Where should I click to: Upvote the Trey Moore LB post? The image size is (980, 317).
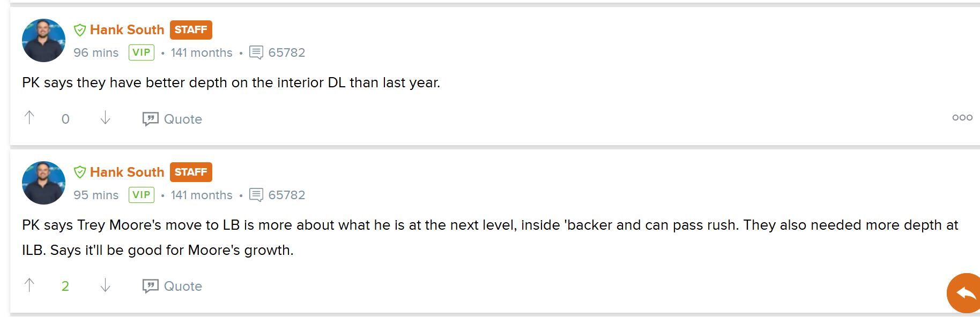tap(29, 285)
